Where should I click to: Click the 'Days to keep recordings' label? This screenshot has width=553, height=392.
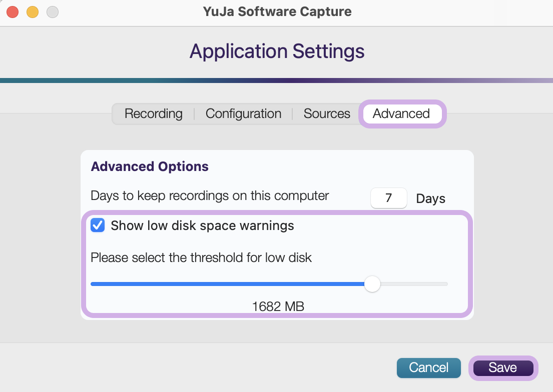(210, 195)
